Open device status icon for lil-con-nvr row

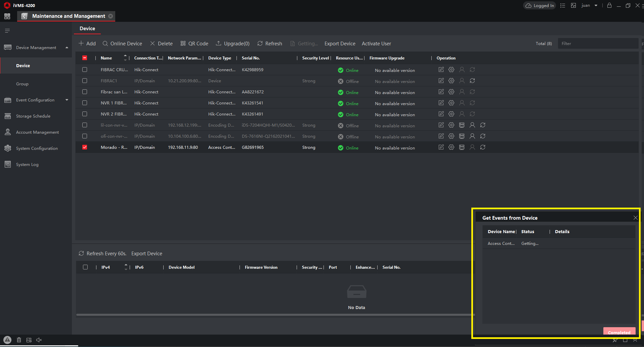tap(462, 125)
